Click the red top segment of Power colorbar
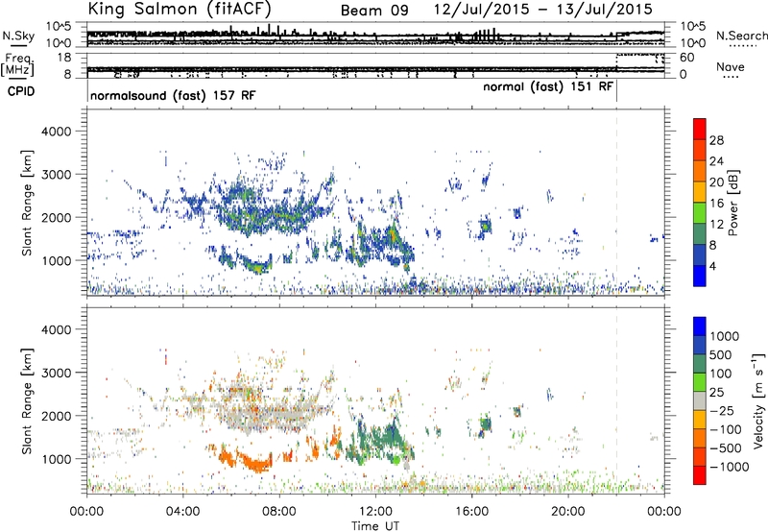This screenshot has width=768, height=532. 700,129
